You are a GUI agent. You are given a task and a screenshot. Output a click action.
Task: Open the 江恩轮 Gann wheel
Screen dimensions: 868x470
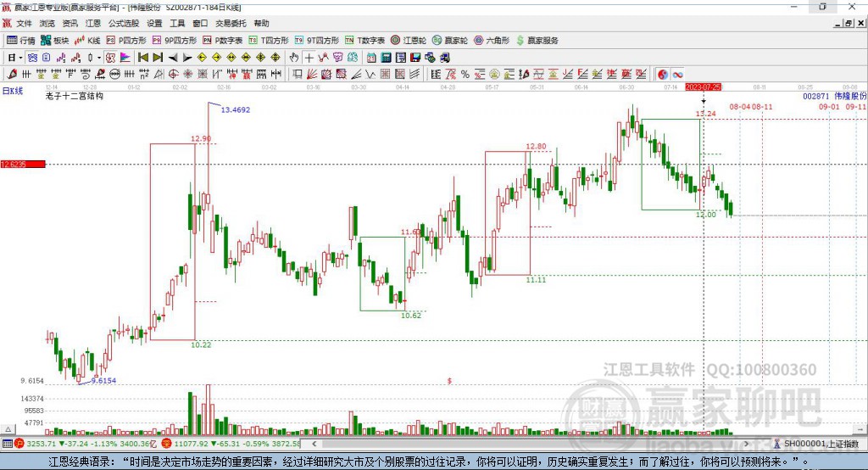click(409, 41)
